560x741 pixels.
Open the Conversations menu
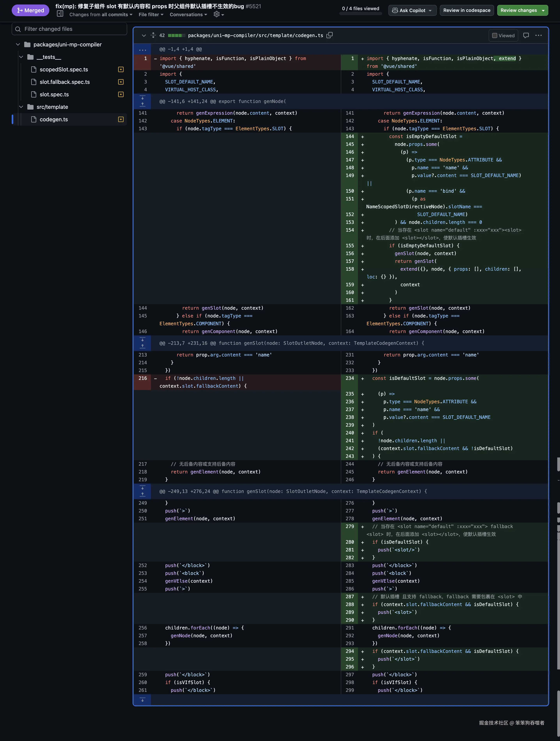click(188, 14)
